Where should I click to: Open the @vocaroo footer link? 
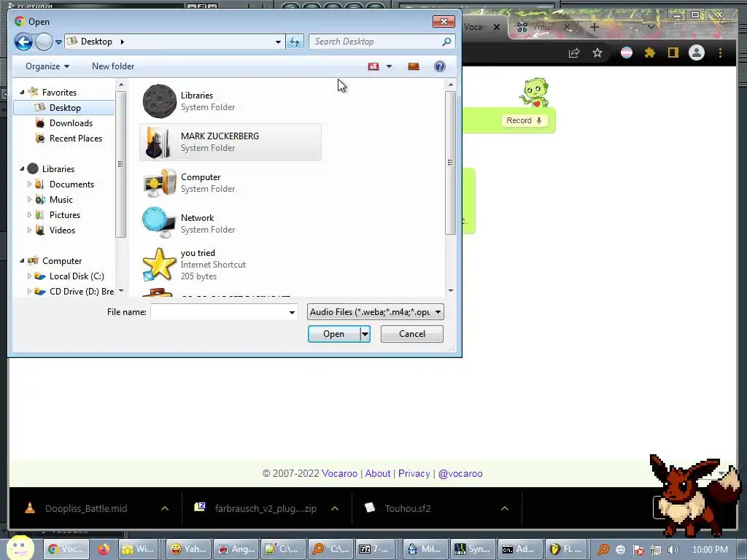coord(460,473)
